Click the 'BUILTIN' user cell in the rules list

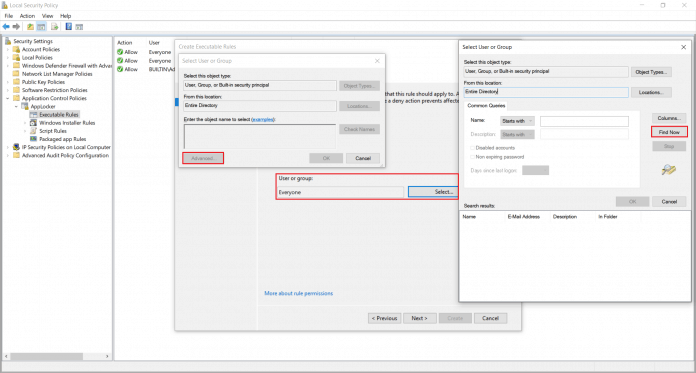(162, 69)
